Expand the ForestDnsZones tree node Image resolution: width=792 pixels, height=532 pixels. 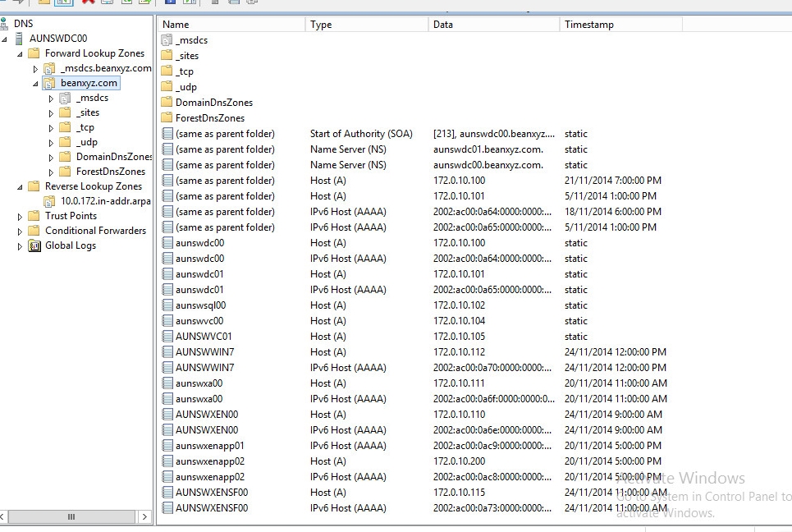[x=51, y=172]
